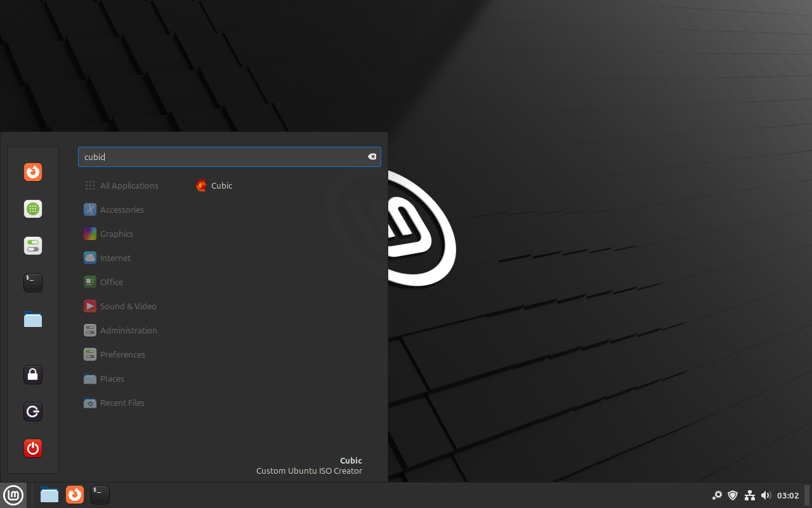Select the Graphics category
812x508 pixels.
[108, 234]
